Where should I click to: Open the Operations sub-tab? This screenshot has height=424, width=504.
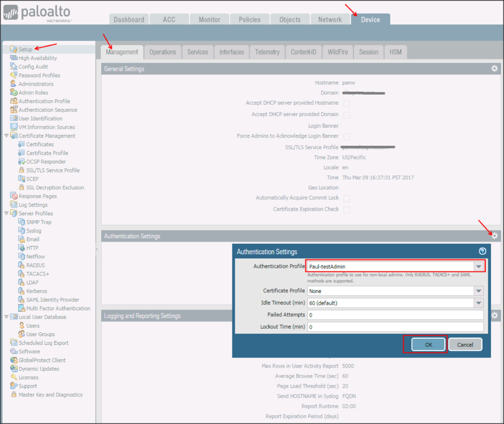click(x=162, y=52)
